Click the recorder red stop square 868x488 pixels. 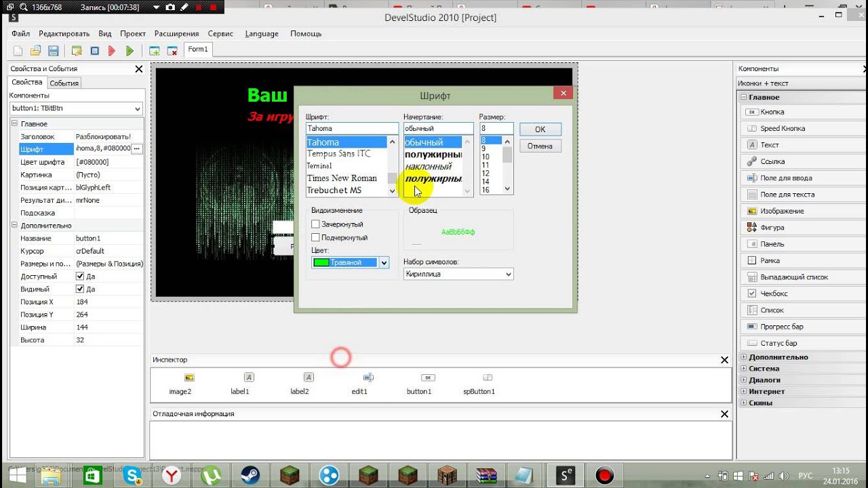[213, 7]
